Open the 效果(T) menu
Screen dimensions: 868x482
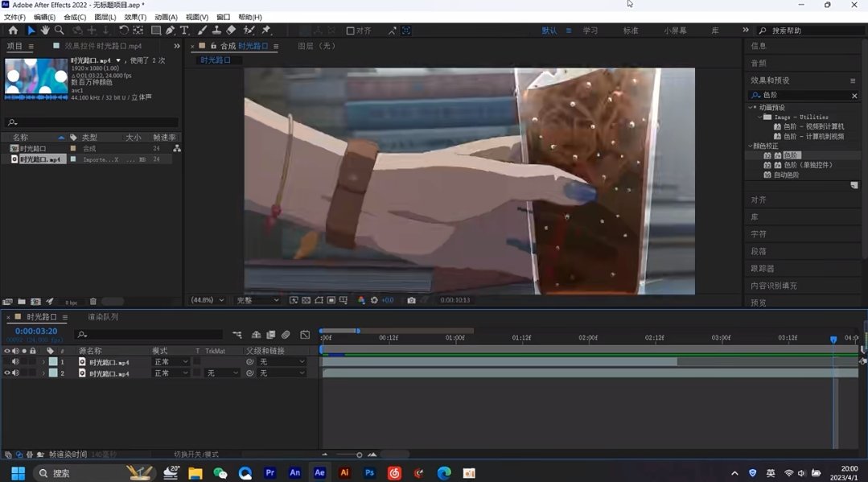pyautogui.click(x=135, y=17)
